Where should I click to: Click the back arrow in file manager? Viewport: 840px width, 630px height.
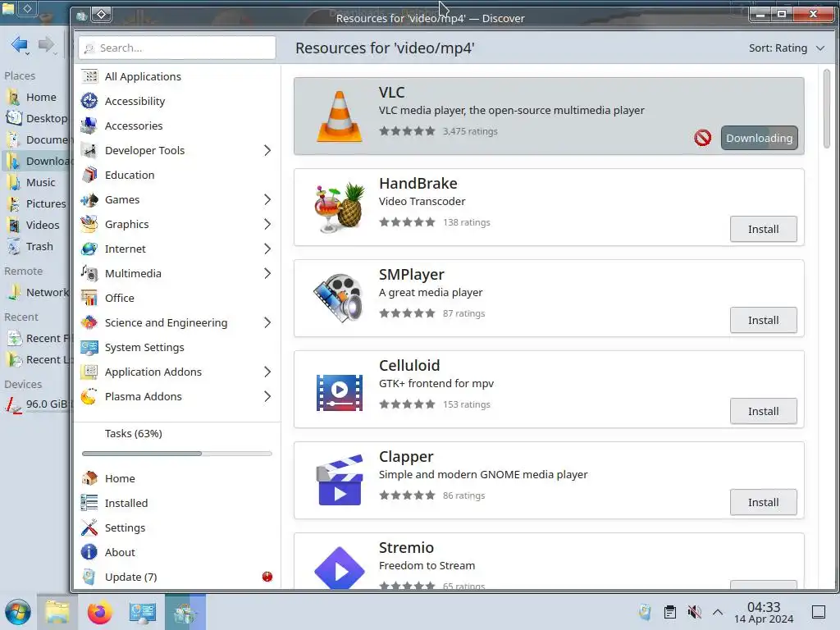tap(20, 45)
